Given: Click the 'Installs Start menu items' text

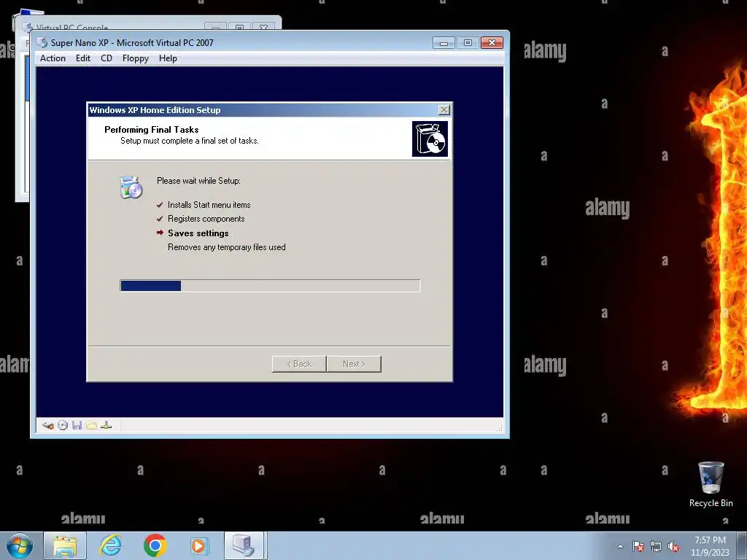Looking at the screenshot, I should pyautogui.click(x=209, y=205).
